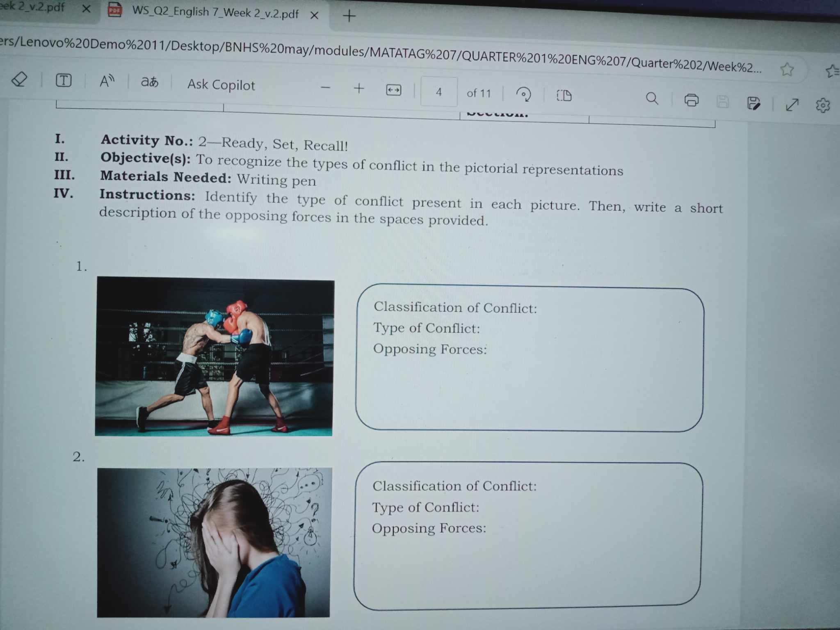Open PDF settings gear icon

(822, 106)
